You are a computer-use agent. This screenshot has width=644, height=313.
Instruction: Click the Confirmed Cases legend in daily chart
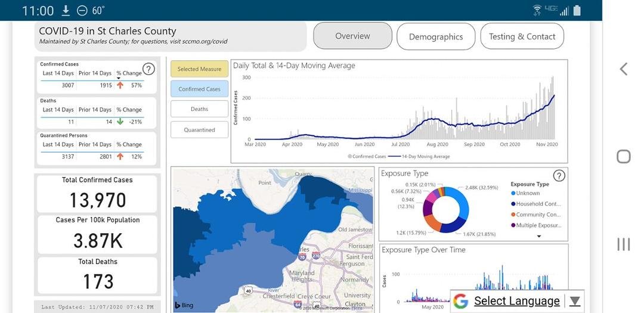point(367,156)
